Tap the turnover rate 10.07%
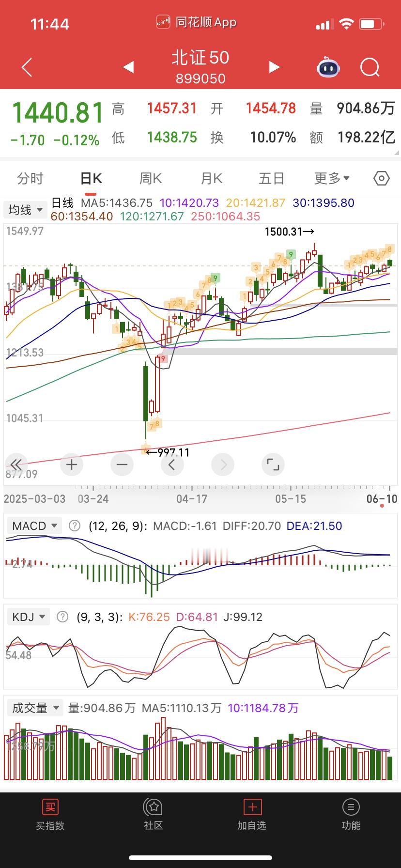The height and width of the screenshot is (868, 401). point(273,138)
